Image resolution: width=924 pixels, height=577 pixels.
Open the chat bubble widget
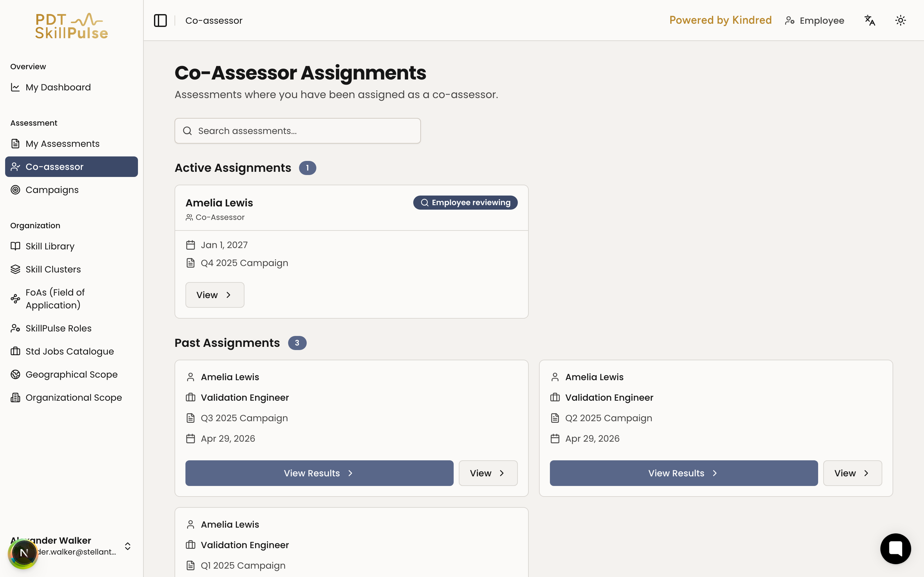tap(895, 548)
